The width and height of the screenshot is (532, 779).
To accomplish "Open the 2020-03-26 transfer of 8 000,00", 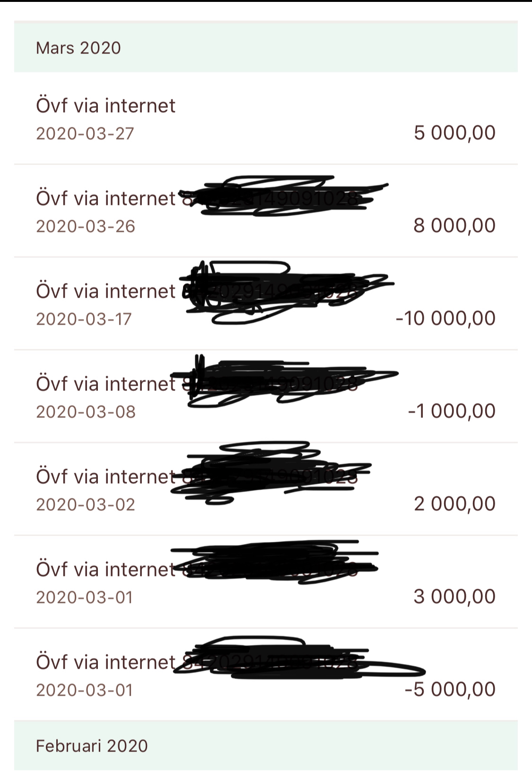I will pos(266,211).
